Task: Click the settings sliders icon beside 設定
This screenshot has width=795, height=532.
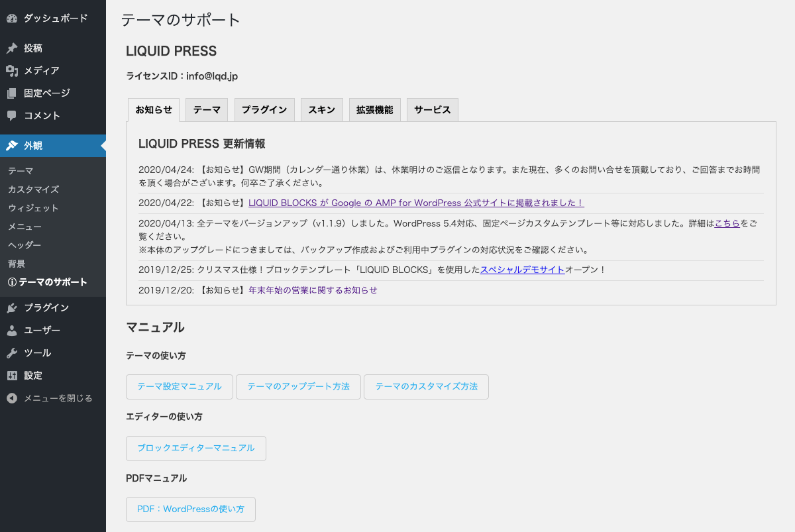Action: tap(12, 376)
